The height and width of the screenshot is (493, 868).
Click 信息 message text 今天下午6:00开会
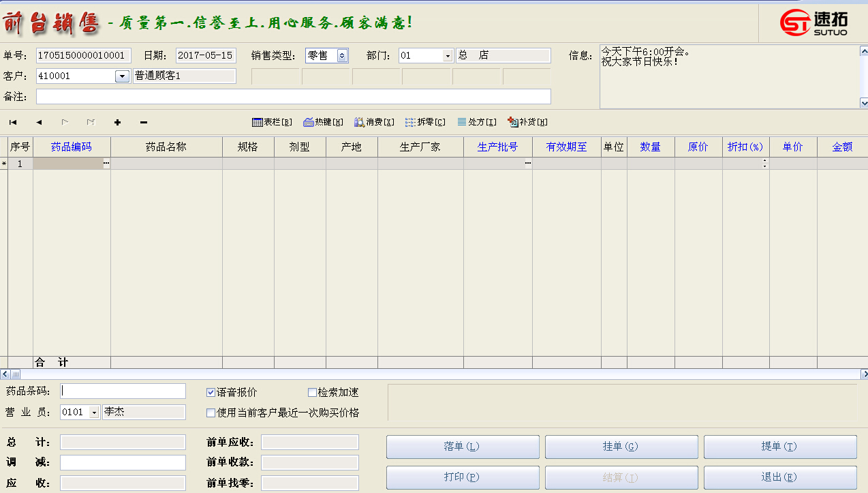pyautogui.click(x=645, y=52)
